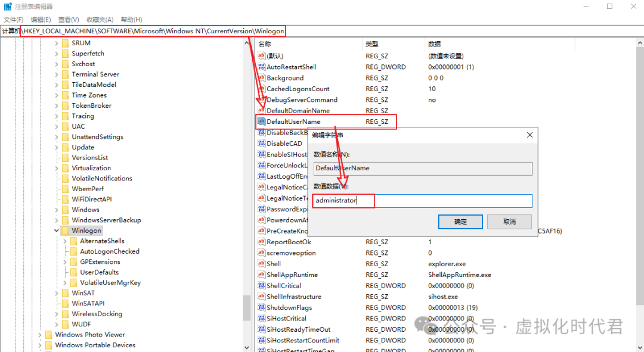Open the 收藏夹(A) menu
This screenshot has height=352, width=644.
point(100,19)
